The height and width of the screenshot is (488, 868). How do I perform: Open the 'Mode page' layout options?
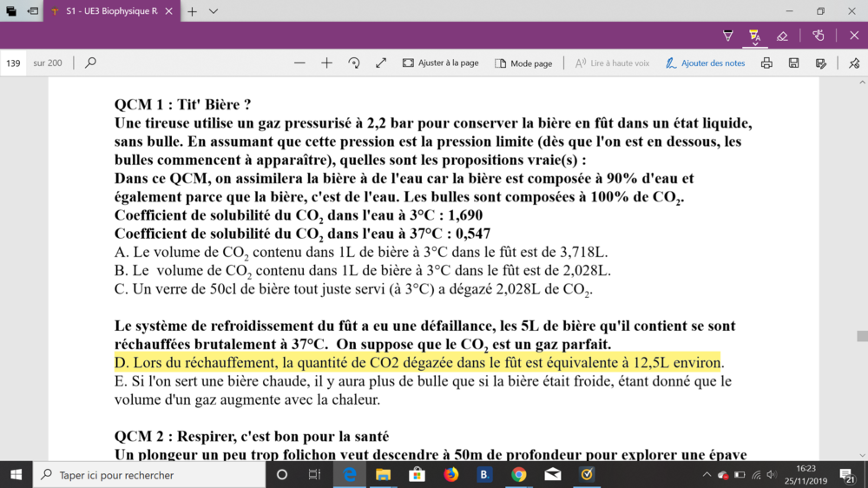523,63
